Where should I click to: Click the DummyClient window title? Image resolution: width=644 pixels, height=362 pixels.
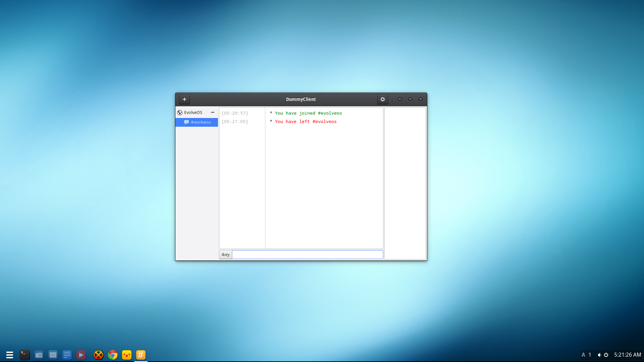pyautogui.click(x=301, y=99)
